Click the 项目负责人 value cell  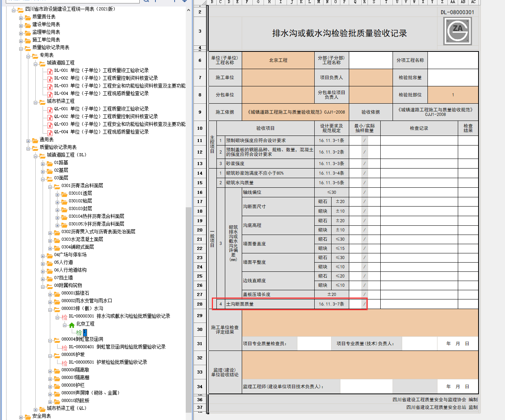pyautogui.click(x=371, y=78)
